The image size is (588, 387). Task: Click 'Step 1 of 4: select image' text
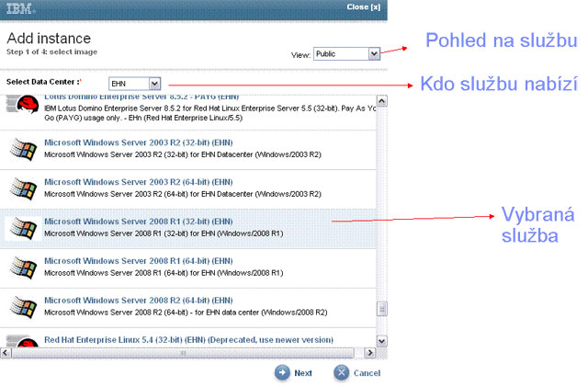click(x=51, y=51)
